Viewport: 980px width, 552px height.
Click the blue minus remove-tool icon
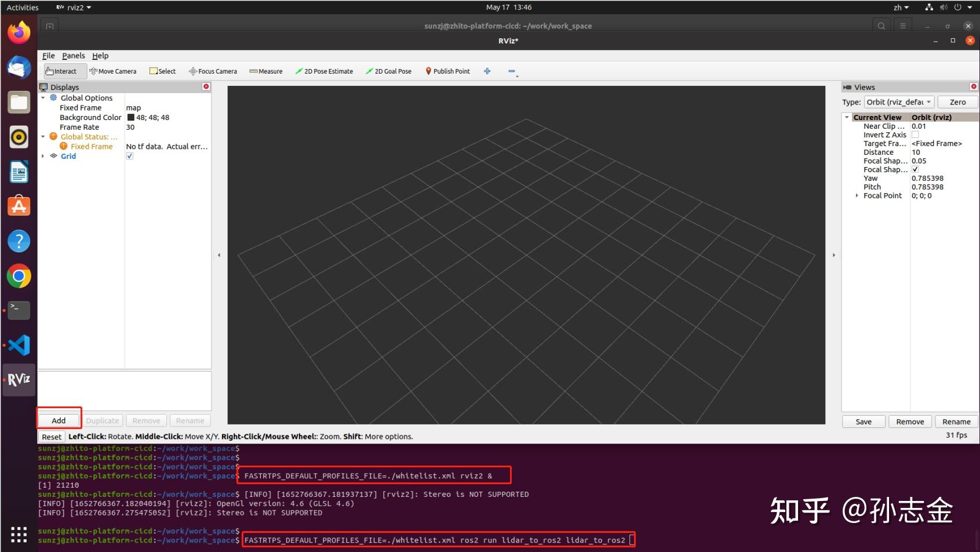click(x=512, y=71)
